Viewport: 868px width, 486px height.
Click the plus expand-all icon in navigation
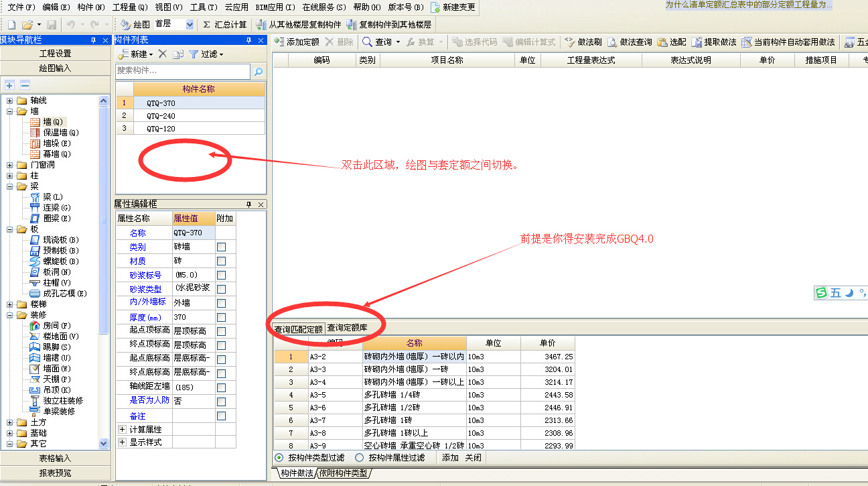[9, 85]
